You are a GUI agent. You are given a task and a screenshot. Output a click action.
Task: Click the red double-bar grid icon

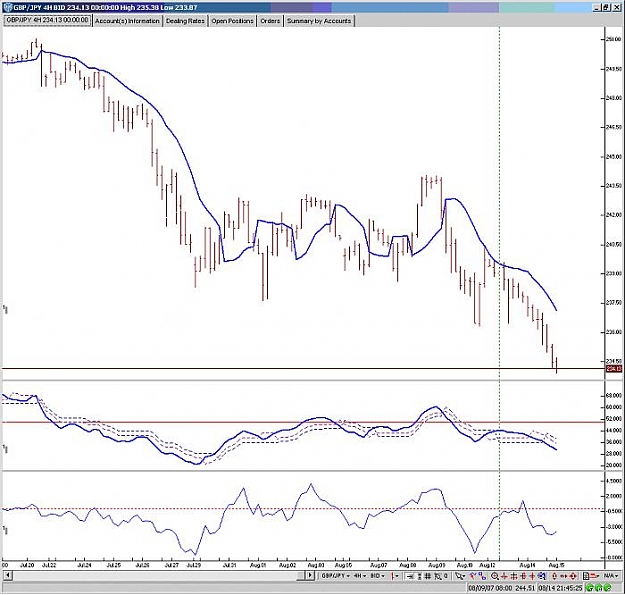[x=514, y=576]
